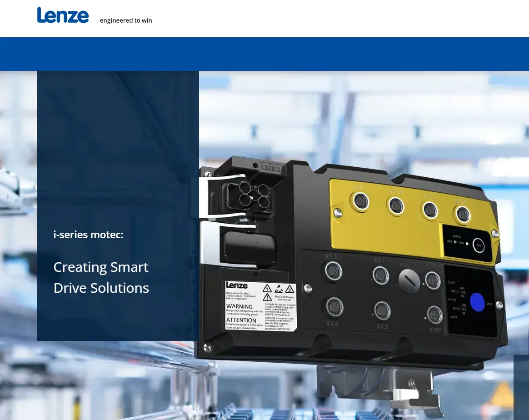Click the X397 connector port
The height and width of the screenshot is (420, 529).
coord(435,315)
